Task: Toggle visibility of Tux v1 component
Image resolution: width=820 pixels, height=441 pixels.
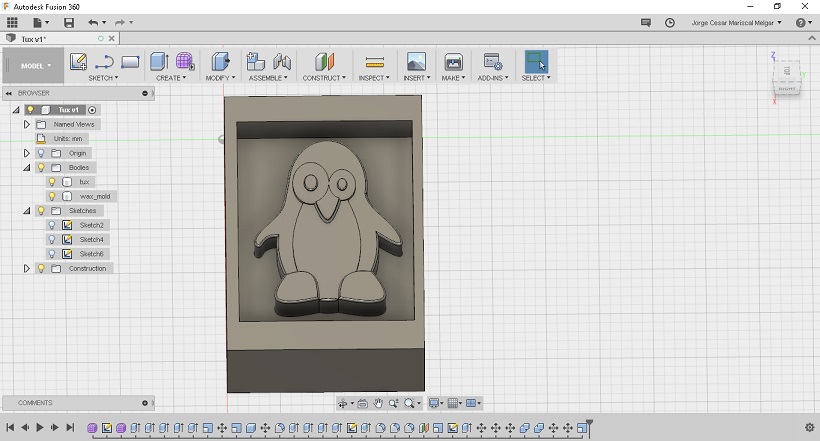Action: [30, 110]
